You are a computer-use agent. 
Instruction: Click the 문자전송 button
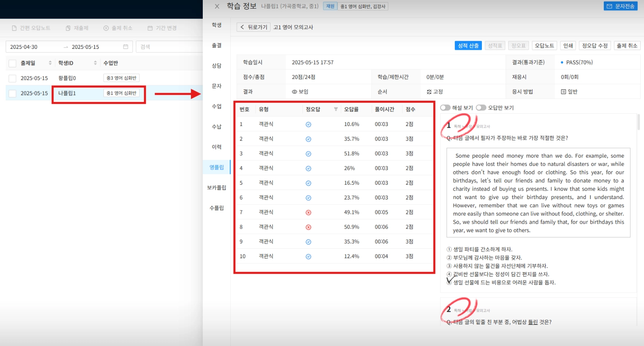[621, 6]
